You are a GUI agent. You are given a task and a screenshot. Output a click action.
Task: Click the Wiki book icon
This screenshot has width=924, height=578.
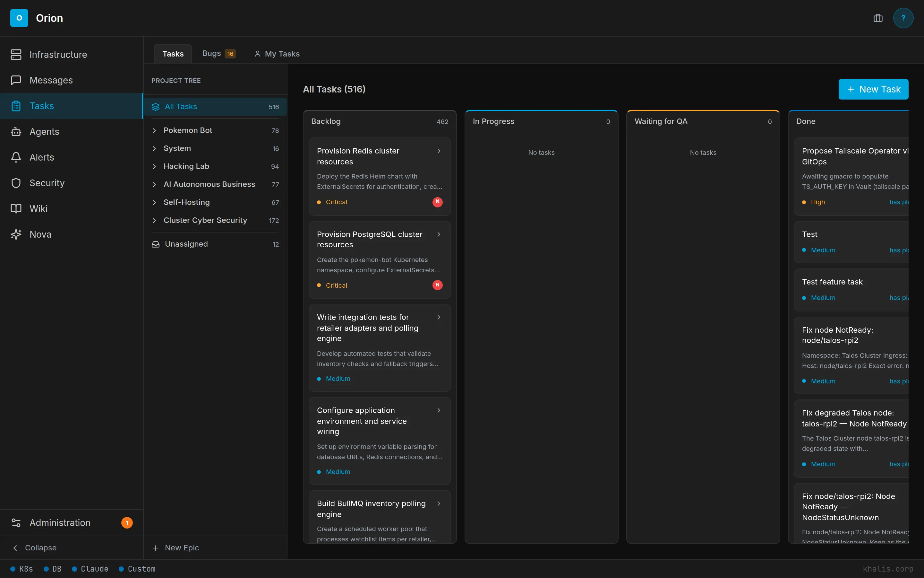point(16,208)
